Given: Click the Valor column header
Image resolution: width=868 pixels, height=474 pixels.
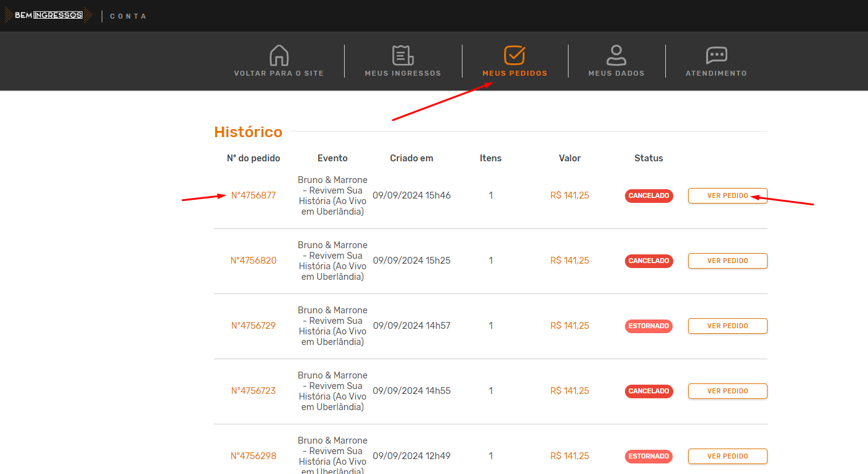Looking at the screenshot, I should tap(570, 158).
